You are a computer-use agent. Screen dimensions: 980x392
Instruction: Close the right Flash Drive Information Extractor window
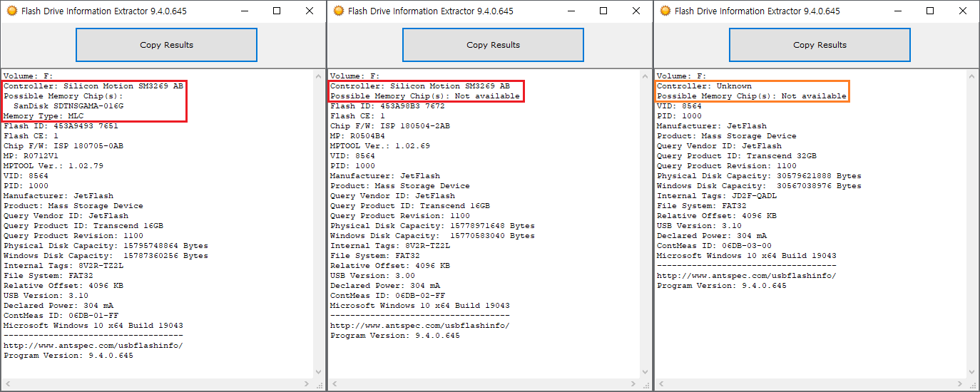click(x=963, y=11)
